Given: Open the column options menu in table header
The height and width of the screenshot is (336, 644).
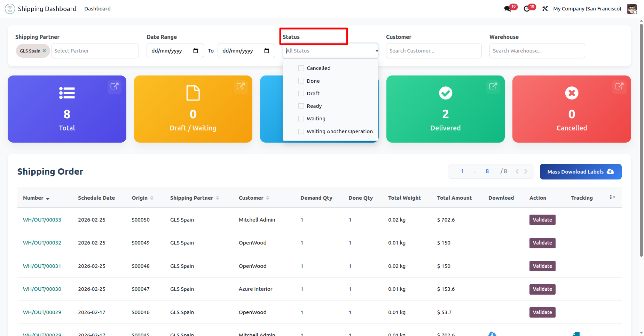Looking at the screenshot, I should (x=612, y=198).
